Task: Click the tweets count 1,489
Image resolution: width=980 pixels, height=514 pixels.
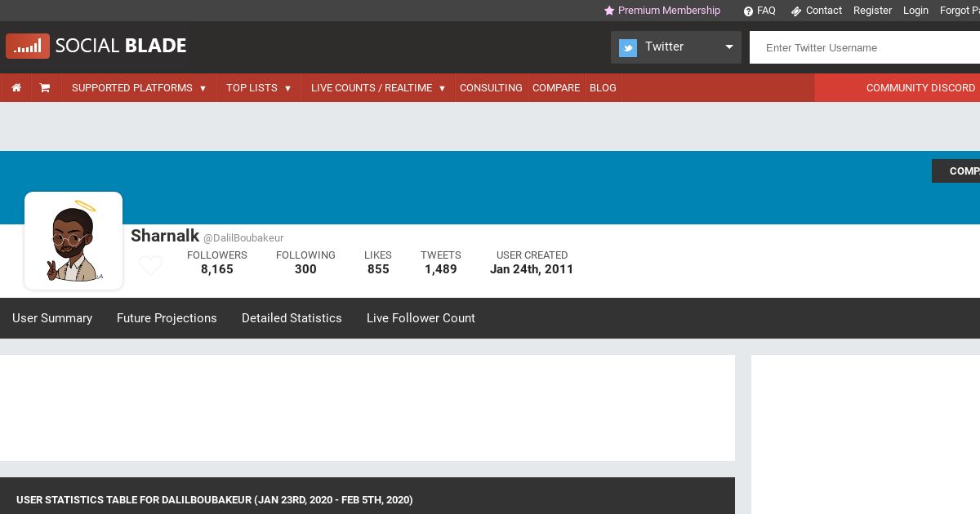Action: click(x=441, y=269)
